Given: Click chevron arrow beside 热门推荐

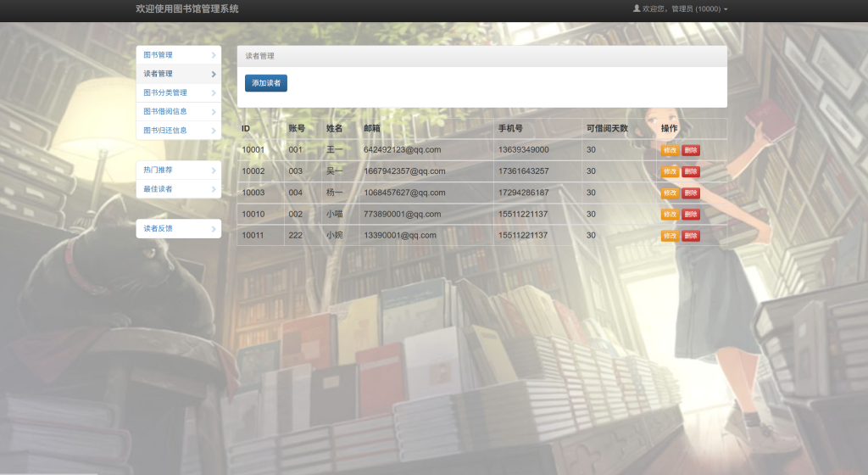Looking at the screenshot, I should pos(214,170).
